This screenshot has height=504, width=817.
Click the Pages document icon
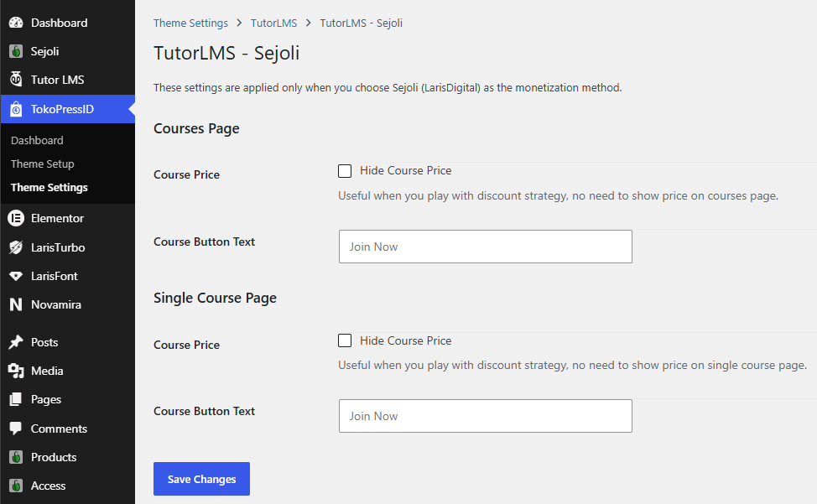16,399
